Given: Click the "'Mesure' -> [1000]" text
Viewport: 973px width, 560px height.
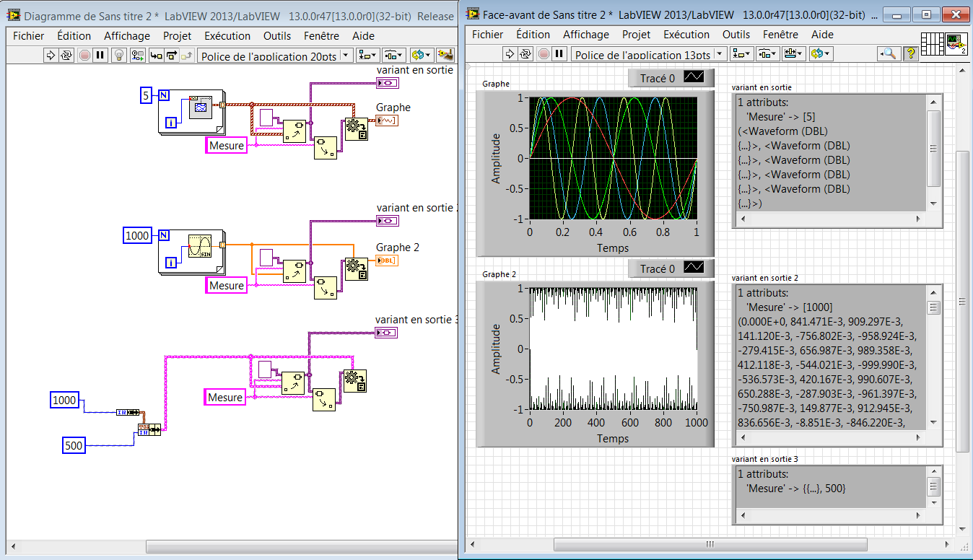Looking at the screenshot, I should tap(789, 307).
